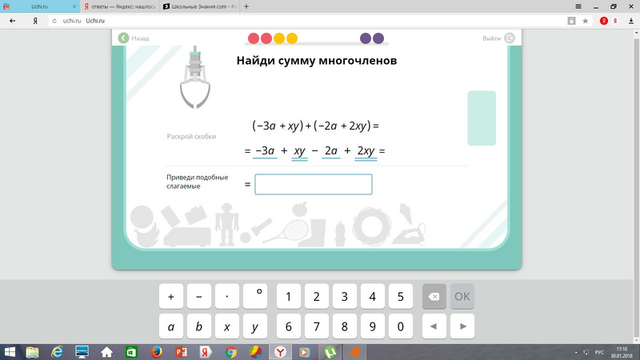Open Google Chrome from the taskbar
The image size is (640, 360).
tap(231, 352)
